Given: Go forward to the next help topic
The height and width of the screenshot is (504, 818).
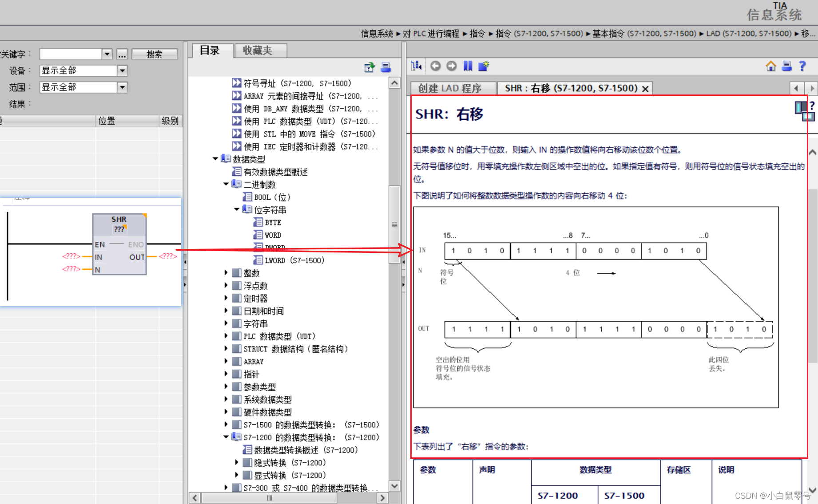Looking at the screenshot, I should [x=452, y=66].
